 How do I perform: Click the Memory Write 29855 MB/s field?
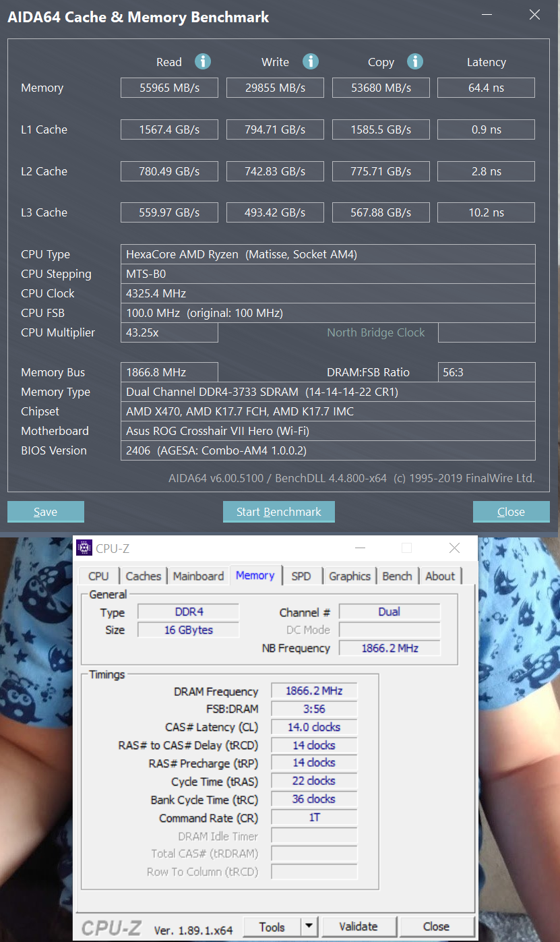pyautogui.click(x=275, y=88)
